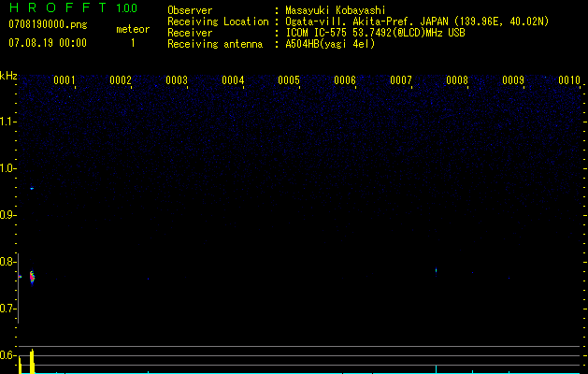Click antenna text A504HB(yagi 4el)

(330, 44)
